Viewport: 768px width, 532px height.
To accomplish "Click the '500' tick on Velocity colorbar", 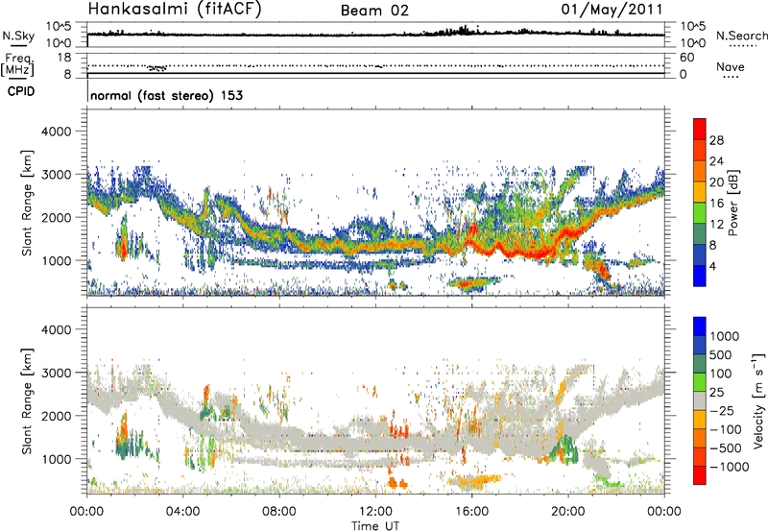I will pos(720,354).
